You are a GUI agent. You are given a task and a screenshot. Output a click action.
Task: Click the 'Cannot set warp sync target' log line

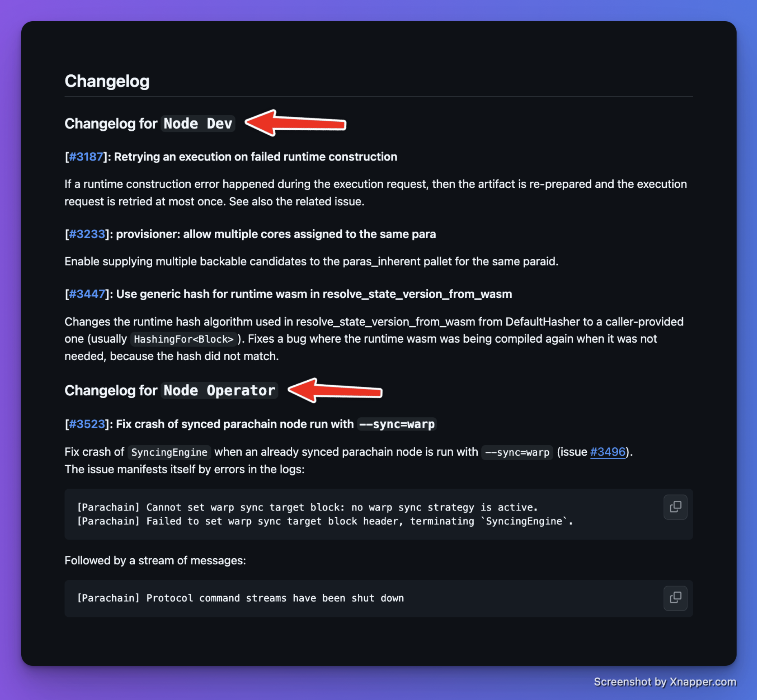point(307,507)
